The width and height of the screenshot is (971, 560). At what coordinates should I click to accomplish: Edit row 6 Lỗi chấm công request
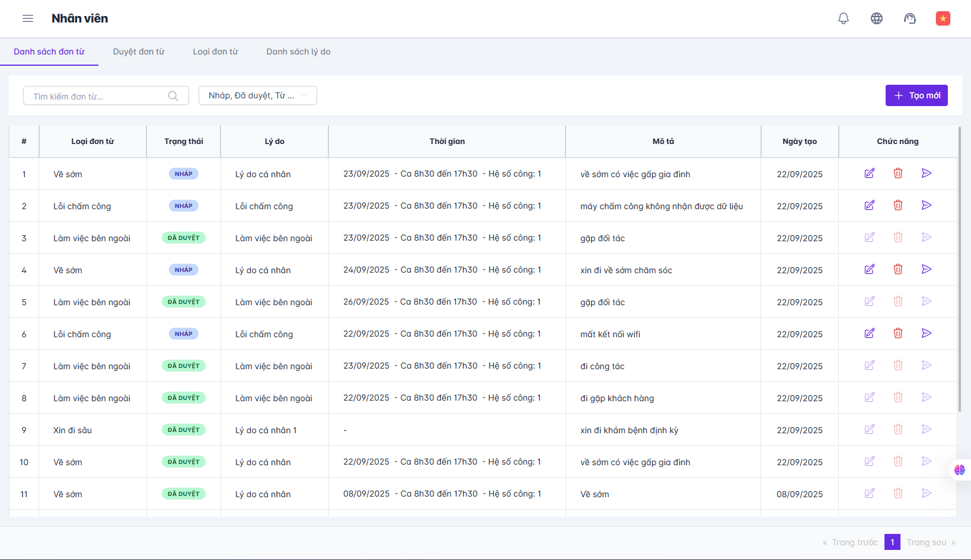point(869,334)
